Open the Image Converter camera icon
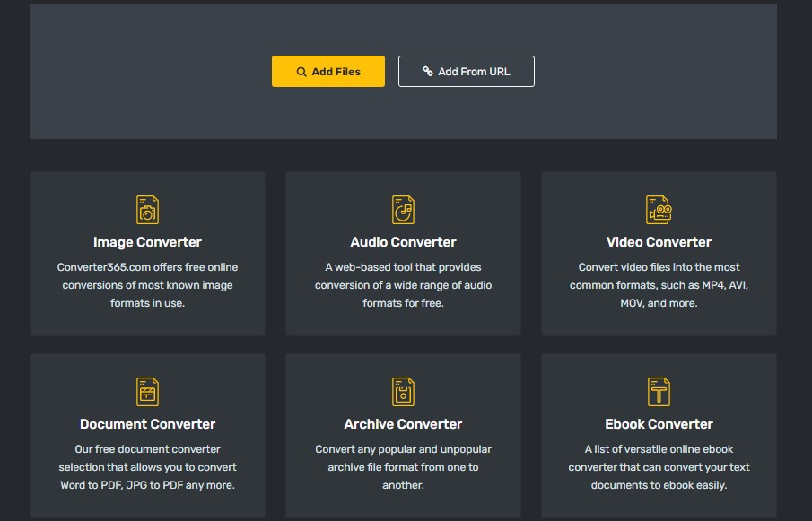This screenshot has height=521, width=812. point(147,210)
